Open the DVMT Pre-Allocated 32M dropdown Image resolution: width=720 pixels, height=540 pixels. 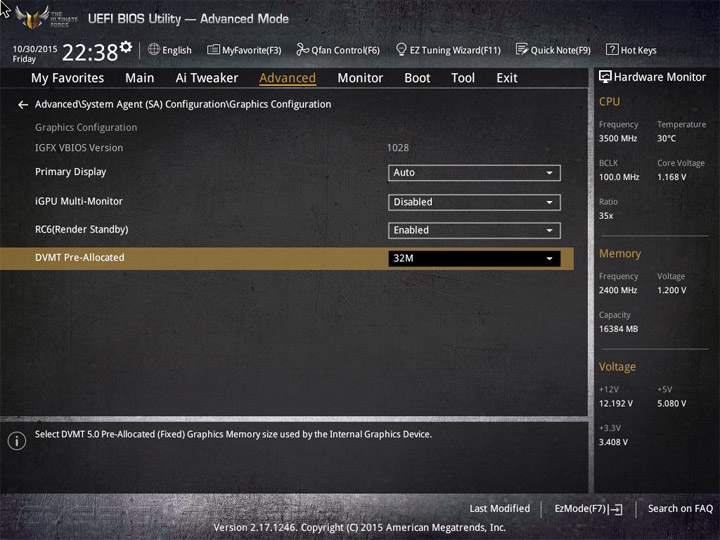[474, 259]
